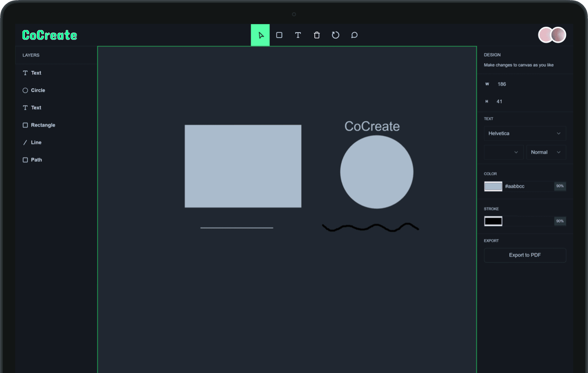Click the slash icon beside Line layer

(x=25, y=142)
